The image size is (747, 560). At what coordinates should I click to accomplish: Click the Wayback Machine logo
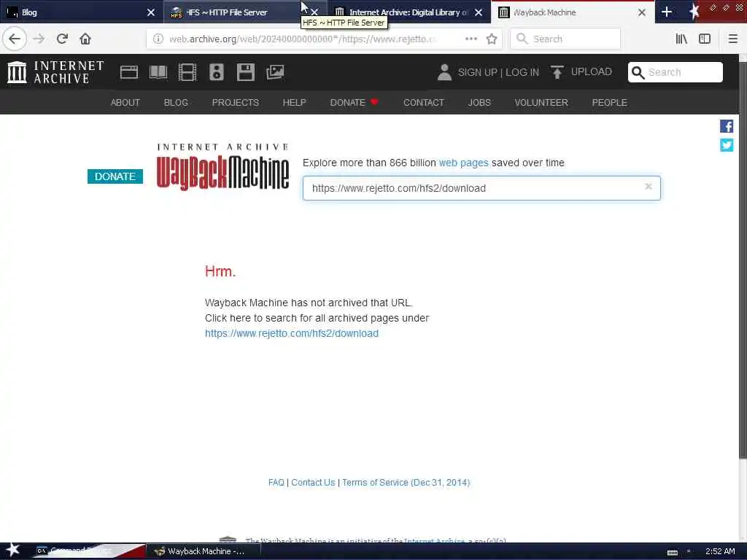[x=222, y=167]
